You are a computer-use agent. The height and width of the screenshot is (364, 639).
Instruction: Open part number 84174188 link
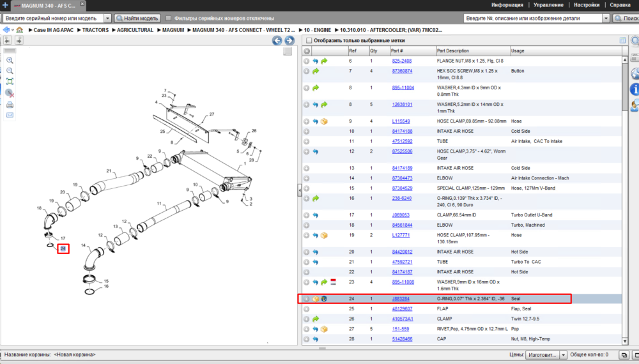(402, 132)
